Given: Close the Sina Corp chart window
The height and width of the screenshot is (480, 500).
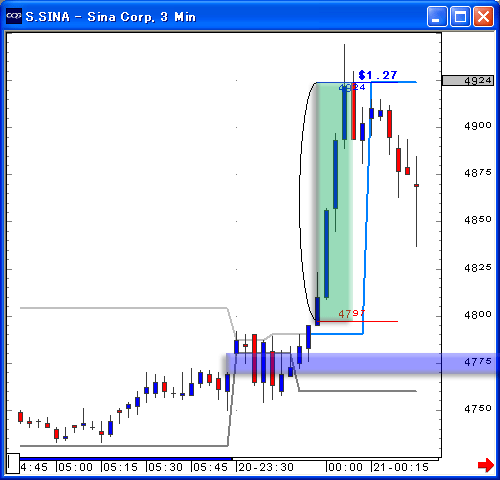Looking at the screenshot, I should [x=483, y=16].
